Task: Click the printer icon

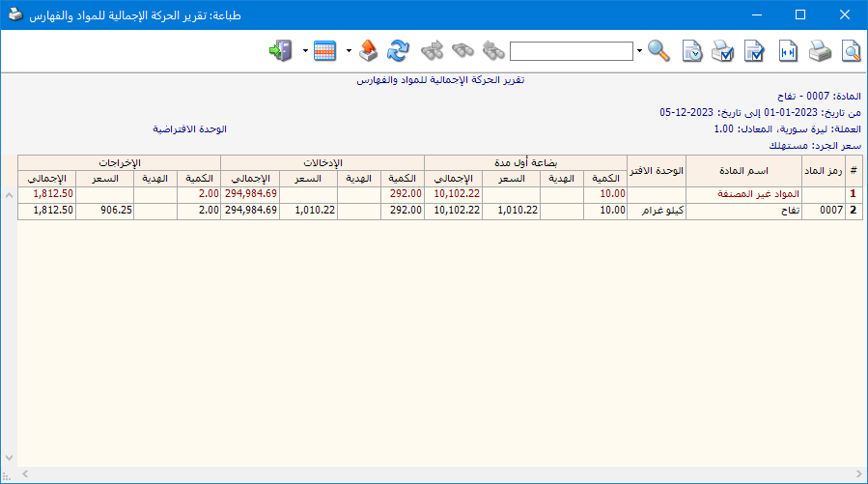Action: coord(820,51)
